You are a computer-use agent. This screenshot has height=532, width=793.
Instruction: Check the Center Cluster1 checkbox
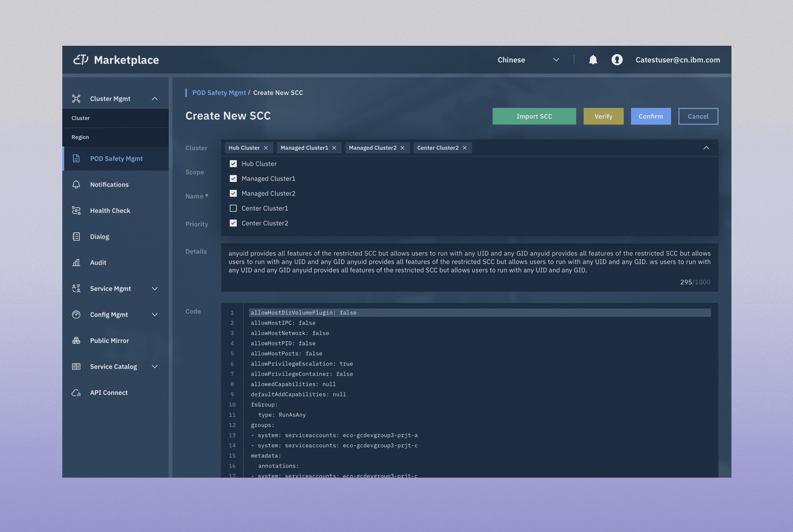pyautogui.click(x=233, y=208)
